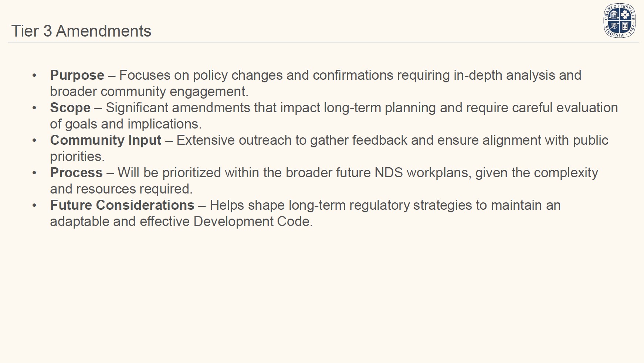Click the bullet point before "Community Input"
The height and width of the screenshot is (363, 644).
click(34, 141)
